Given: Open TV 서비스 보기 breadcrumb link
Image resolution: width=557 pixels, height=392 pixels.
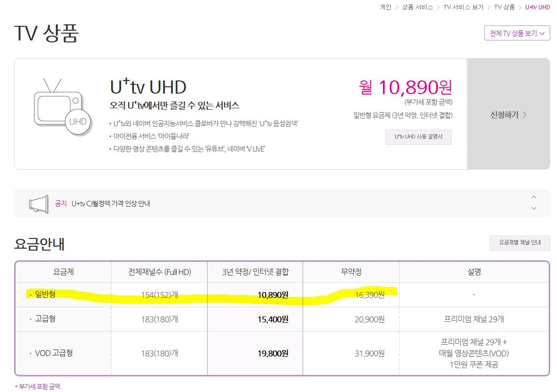Looking at the screenshot, I should coord(463,7).
